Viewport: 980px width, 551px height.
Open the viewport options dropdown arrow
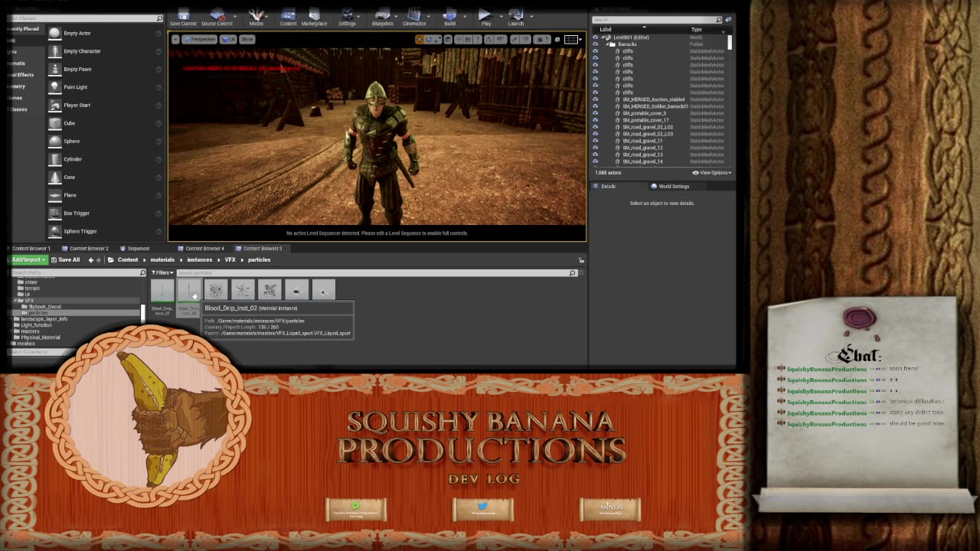(x=175, y=39)
